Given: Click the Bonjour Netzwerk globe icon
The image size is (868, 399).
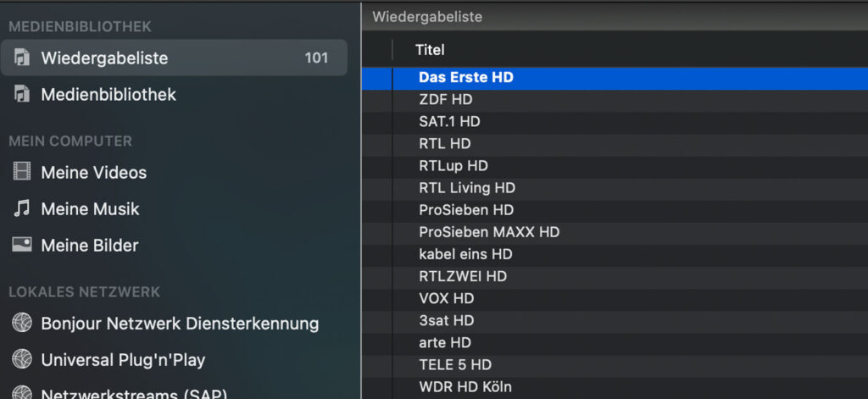Looking at the screenshot, I should (22, 324).
